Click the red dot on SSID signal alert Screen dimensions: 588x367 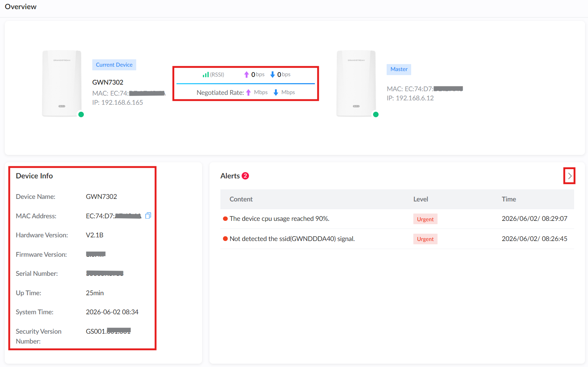(x=225, y=239)
